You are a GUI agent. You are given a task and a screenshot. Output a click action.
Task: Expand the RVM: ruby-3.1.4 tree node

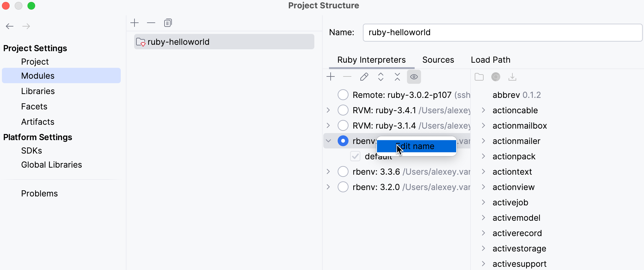coord(328,125)
